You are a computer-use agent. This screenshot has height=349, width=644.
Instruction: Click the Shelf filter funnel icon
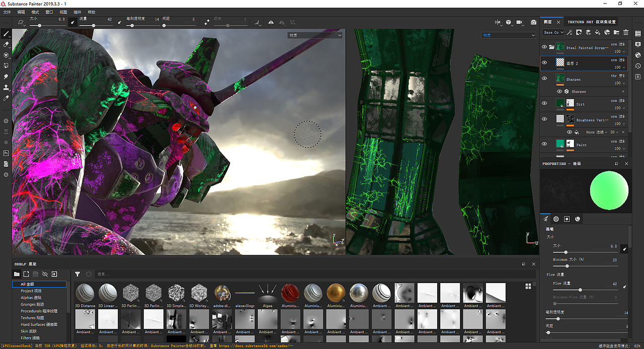(x=77, y=274)
